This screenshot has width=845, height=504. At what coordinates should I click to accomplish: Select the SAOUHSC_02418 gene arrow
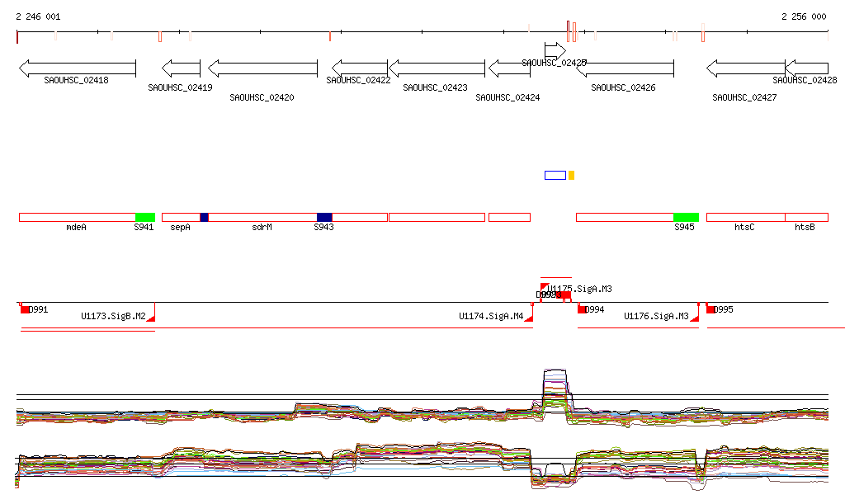tap(78, 68)
